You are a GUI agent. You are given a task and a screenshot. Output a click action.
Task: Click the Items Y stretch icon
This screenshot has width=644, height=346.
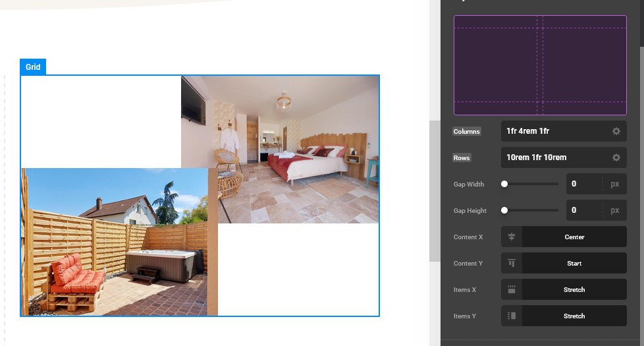click(512, 316)
